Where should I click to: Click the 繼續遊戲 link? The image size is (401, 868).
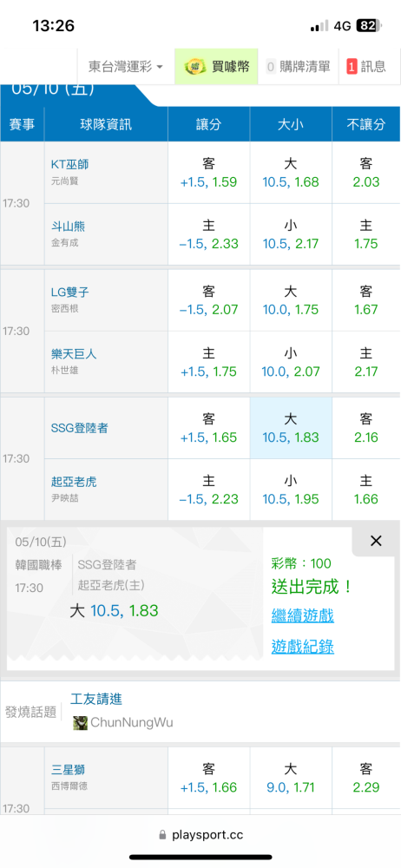[x=302, y=615]
